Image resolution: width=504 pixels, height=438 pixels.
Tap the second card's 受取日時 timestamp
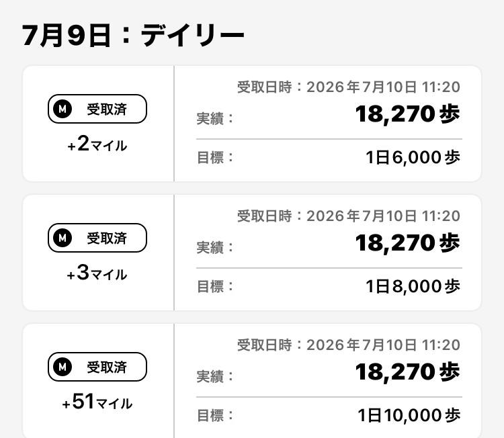point(349,216)
